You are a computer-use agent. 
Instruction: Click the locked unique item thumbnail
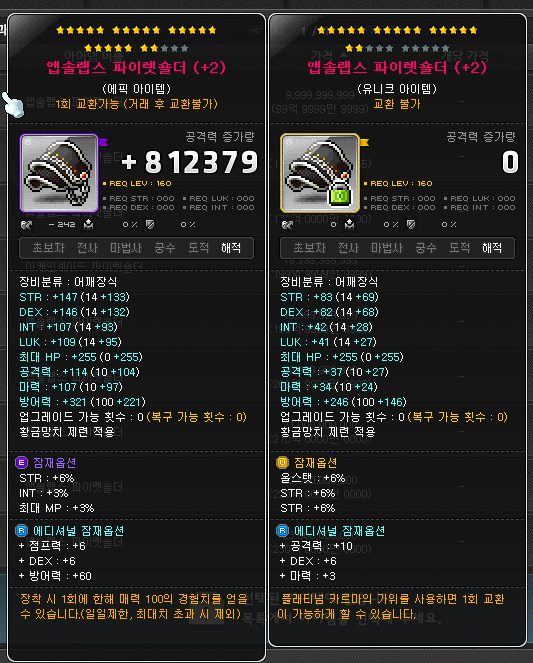point(320,173)
